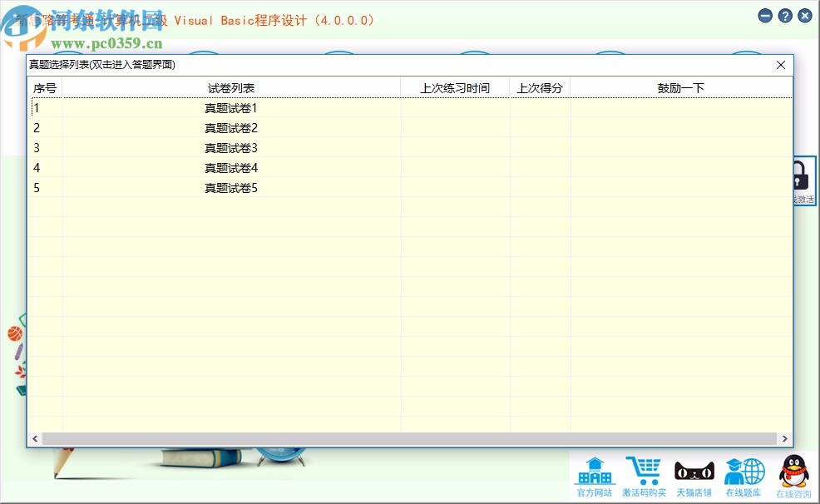Open the 天猫店铺 Tmall cat icon

(x=694, y=474)
